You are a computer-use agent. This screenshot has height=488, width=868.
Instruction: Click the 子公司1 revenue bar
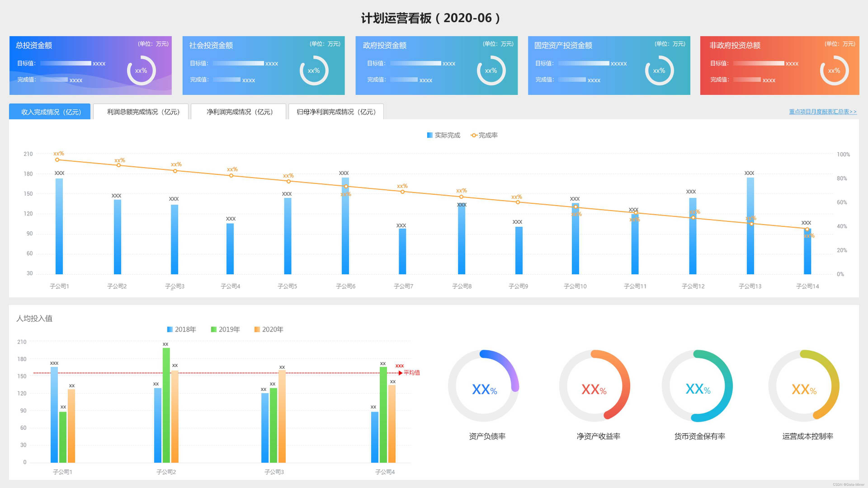(59, 226)
